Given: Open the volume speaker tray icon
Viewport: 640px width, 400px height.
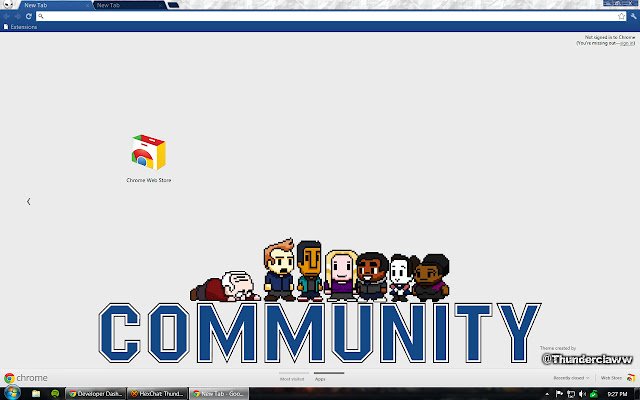Looking at the screenshot, I should coord(582,394).
